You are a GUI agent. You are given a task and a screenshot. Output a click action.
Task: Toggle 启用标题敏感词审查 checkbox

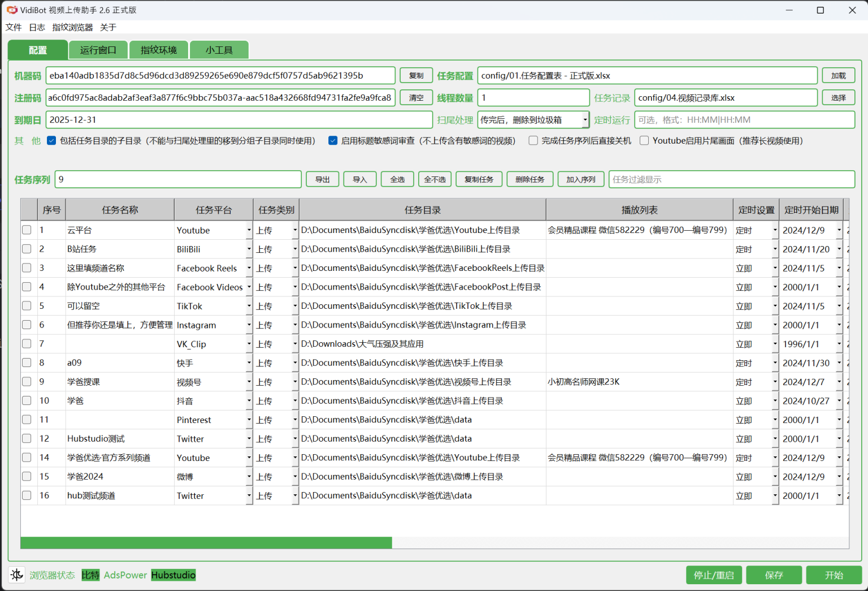[333, 141]
